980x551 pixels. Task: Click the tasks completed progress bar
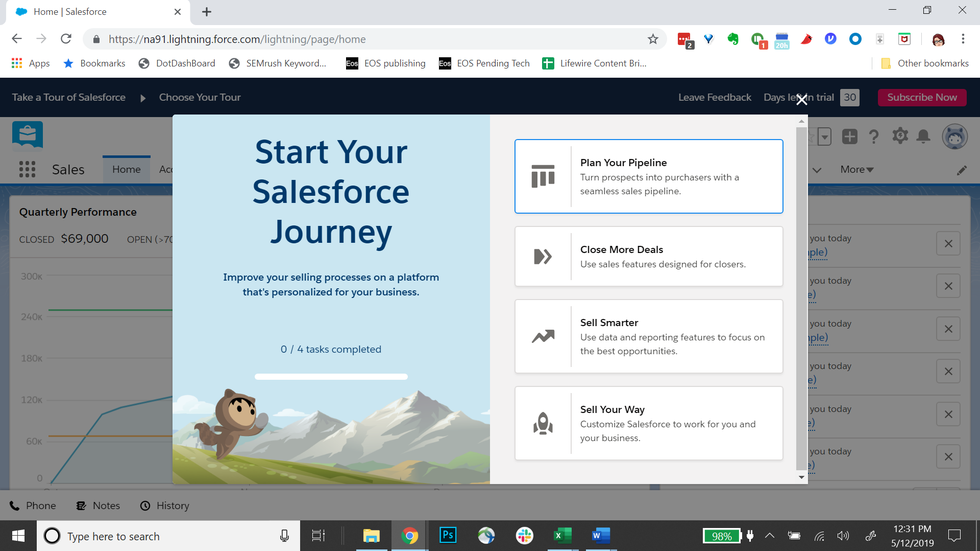[x=331, y=377]
